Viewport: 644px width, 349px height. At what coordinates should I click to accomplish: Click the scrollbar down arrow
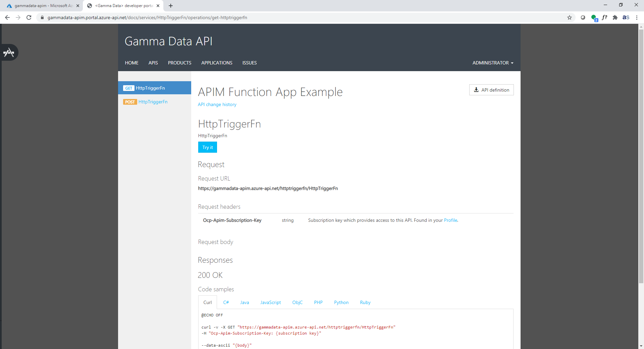tap(641, 346)
